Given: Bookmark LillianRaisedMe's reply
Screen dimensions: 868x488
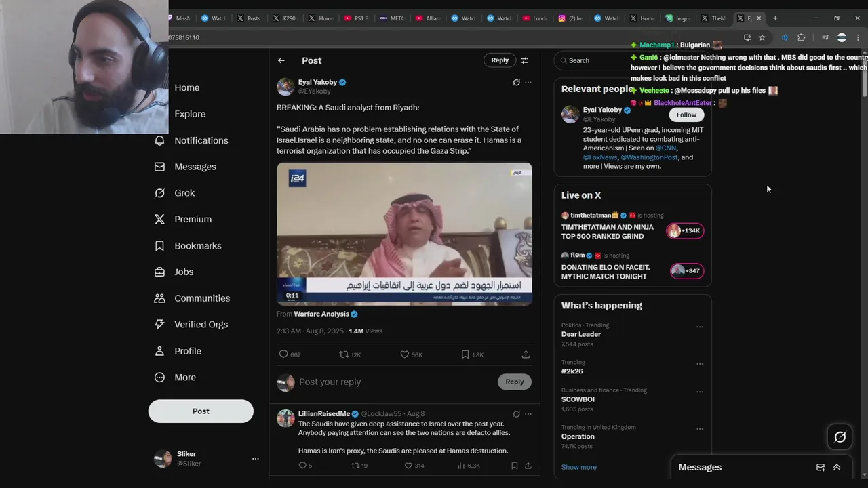Looking at the screenshot, I should (515, 466).
